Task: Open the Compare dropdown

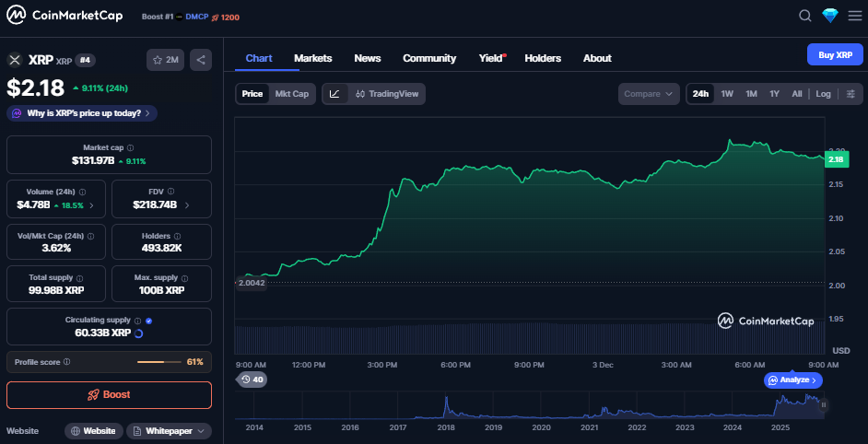Action: (x=649, y=94)
